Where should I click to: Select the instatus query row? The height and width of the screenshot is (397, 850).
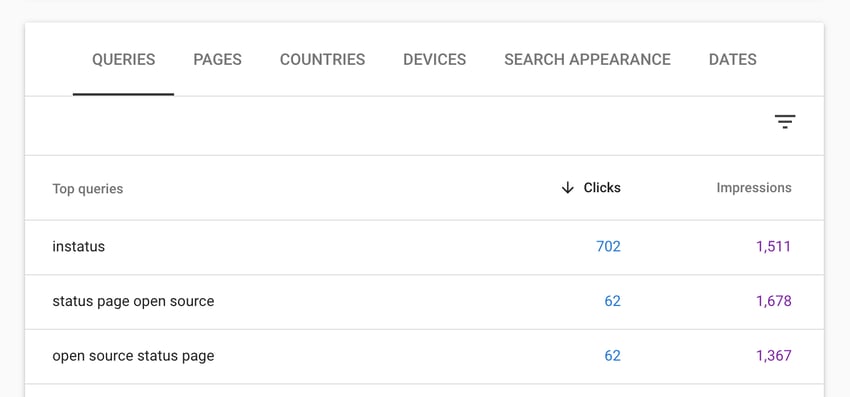(424, 247)
